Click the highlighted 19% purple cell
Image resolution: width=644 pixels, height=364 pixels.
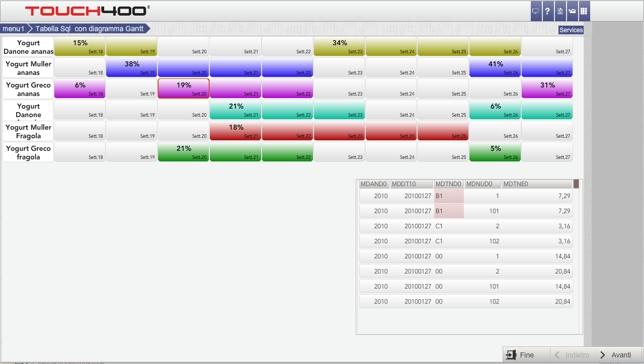point(184,88)
